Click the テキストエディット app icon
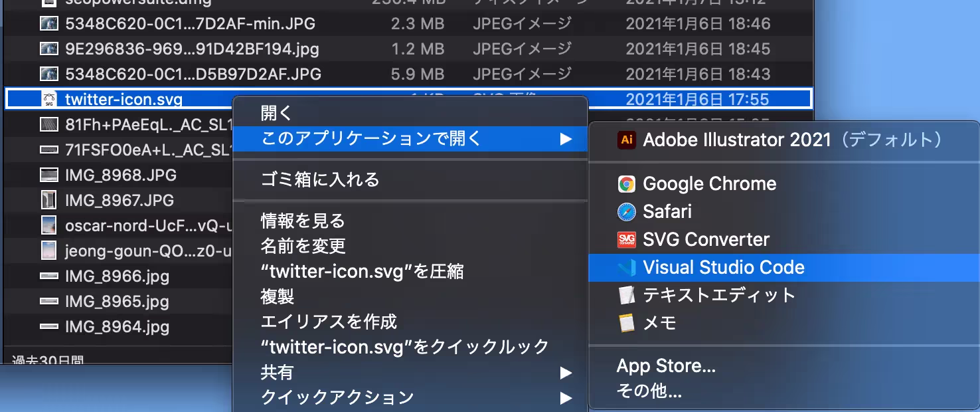 [626, 295]
